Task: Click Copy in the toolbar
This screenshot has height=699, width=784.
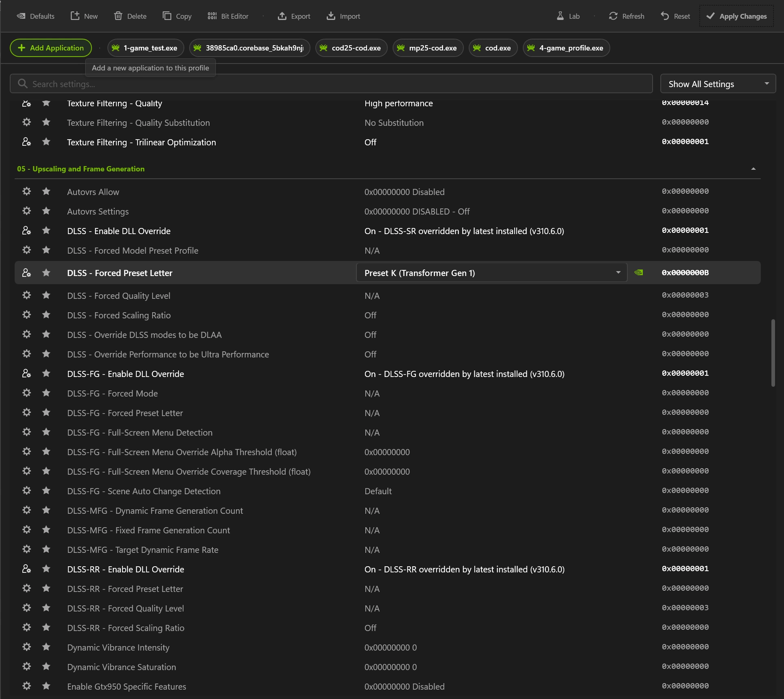Action: coord(177,16)
